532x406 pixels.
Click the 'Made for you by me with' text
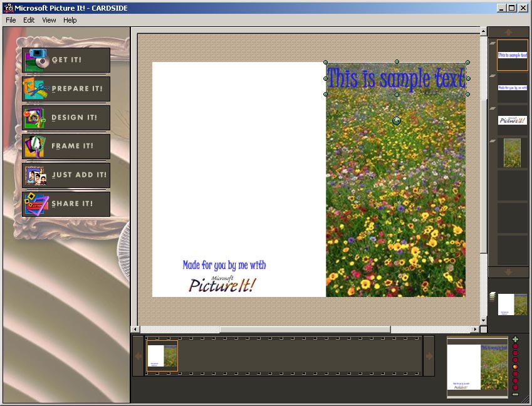[x=224, y=265]
